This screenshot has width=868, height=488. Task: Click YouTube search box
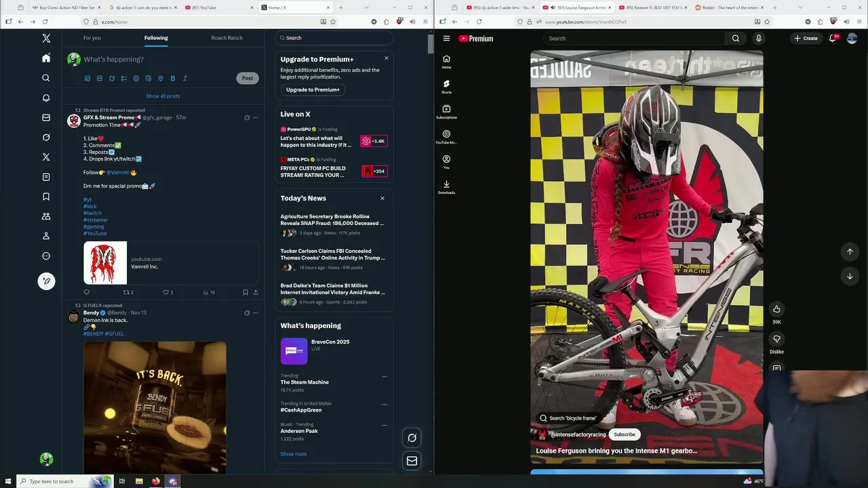point(634,39)
